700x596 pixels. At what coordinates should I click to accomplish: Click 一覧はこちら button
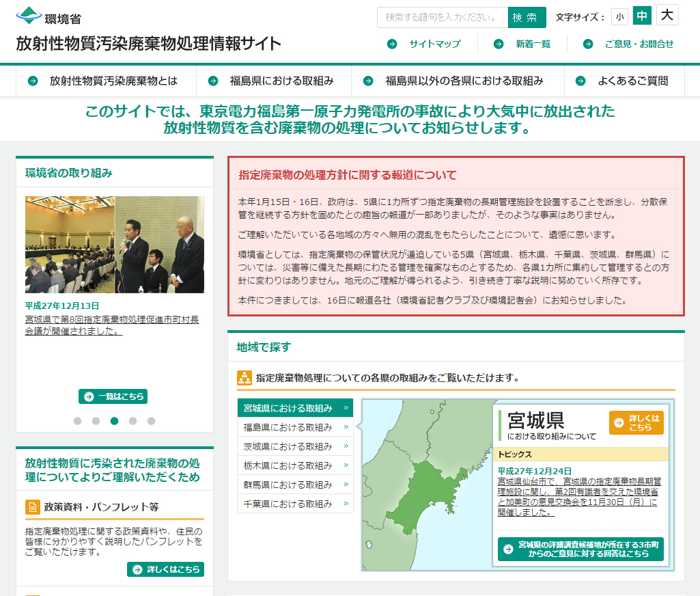pos(113,396)
